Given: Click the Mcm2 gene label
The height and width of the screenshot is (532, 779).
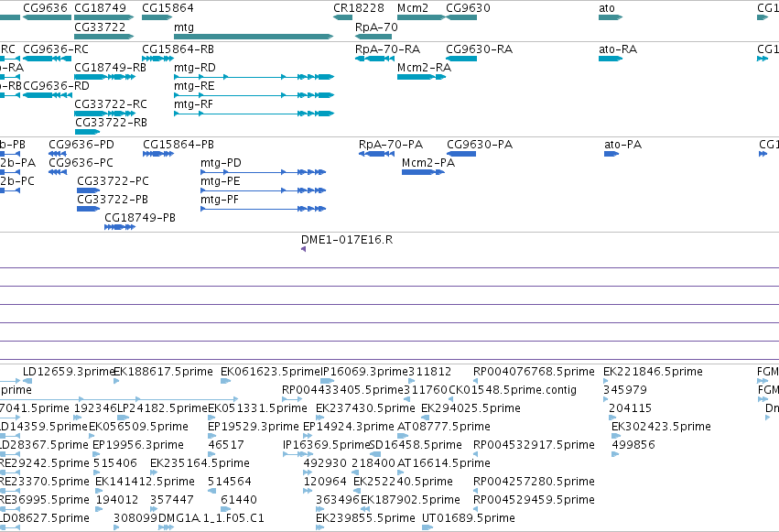Looking at the screenshot, I should point(412,8).
